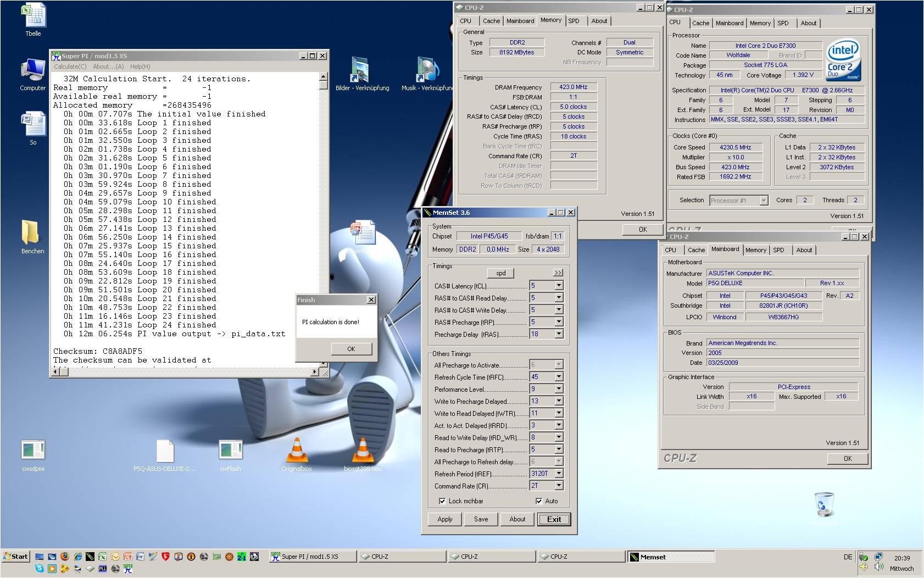Open the Refresh Cycle Time (tRFC) dropdown
This screenshot has width=924, height=578.
(559, 377)
